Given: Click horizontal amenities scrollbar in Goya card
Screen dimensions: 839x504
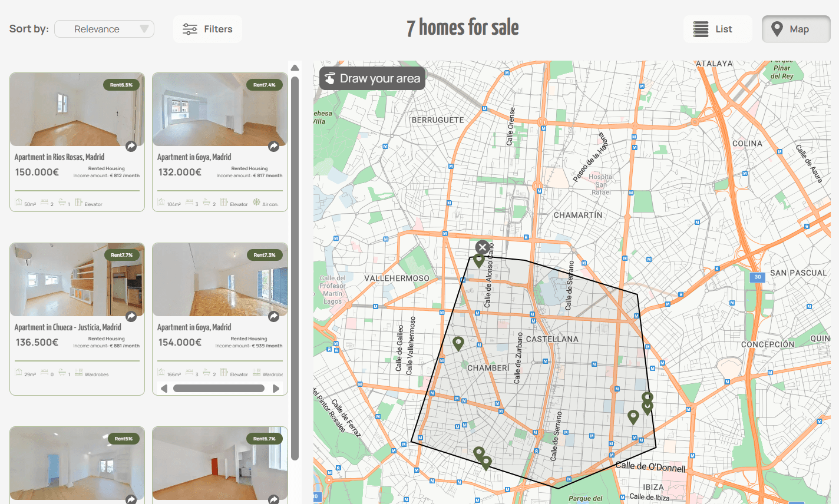Looking at the screenshot, I should point(219,388).
